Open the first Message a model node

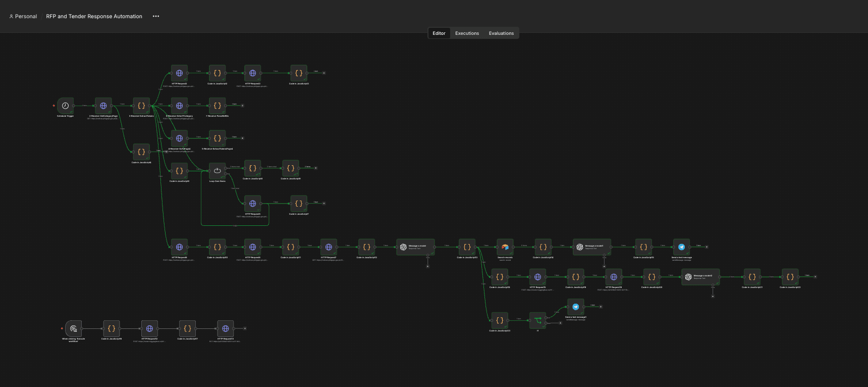click(x=415, y=247)
